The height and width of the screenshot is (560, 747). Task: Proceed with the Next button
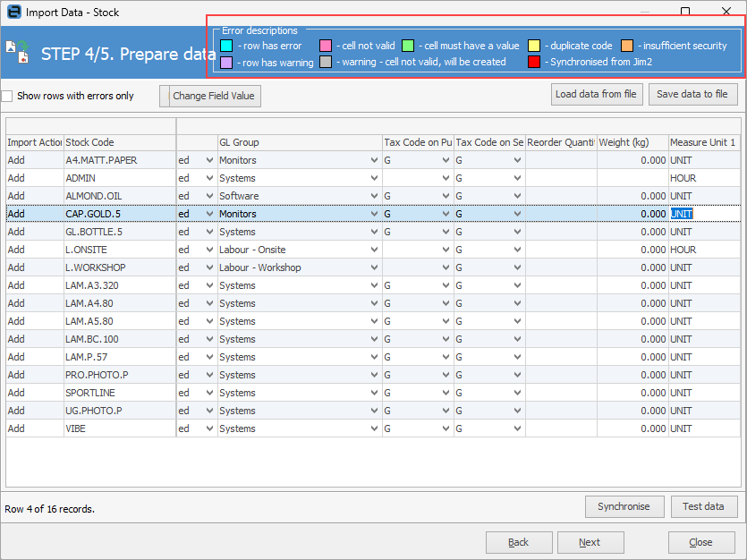pyautogui.click(x=590, y=542)
